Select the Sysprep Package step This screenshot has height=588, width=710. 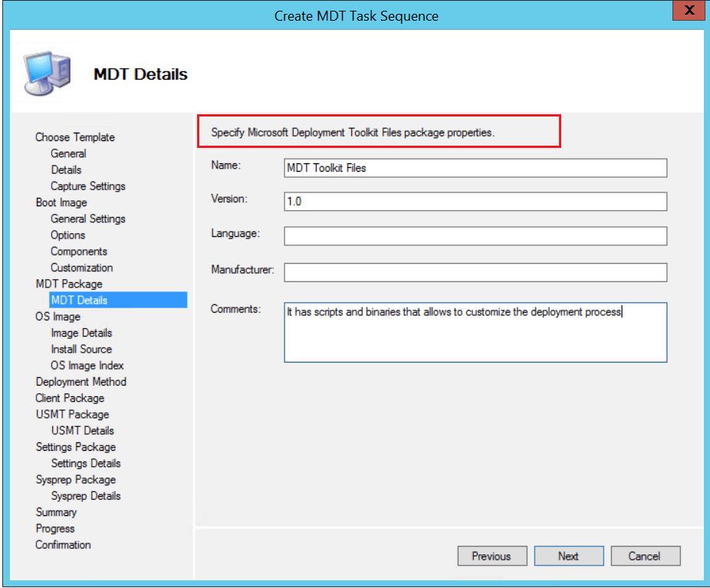pyautogui.click(x=76, y=479)
